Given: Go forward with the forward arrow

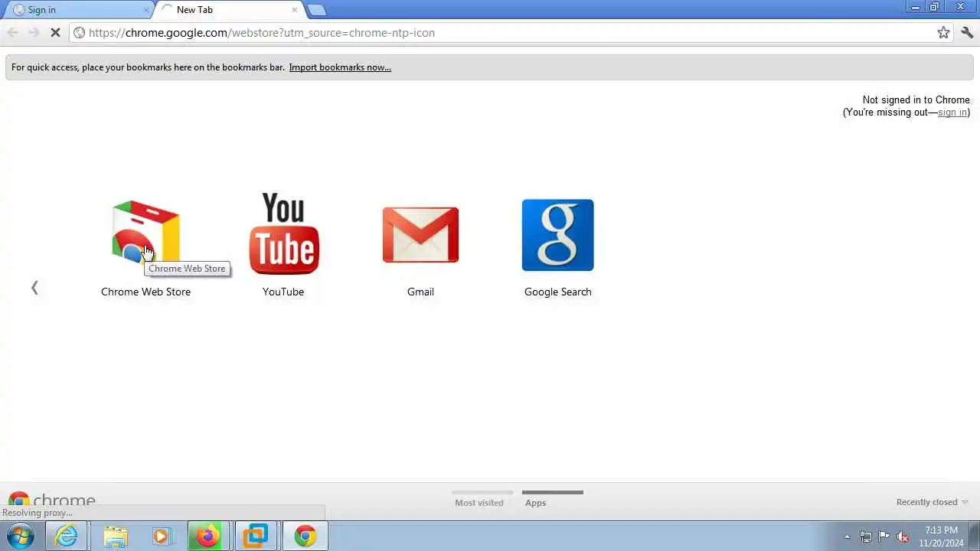Looking at the screenshot, I should pyautogui.click(x=34, y=32).
